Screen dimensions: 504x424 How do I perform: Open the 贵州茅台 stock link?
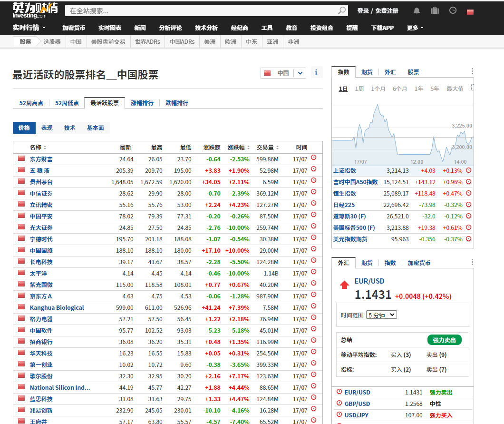(42, 182)
